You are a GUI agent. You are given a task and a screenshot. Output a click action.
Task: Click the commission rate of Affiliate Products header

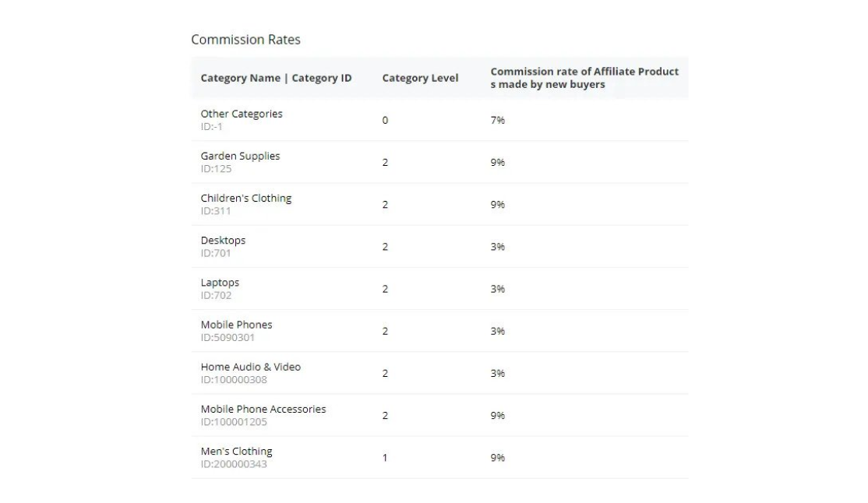point(584,78)
